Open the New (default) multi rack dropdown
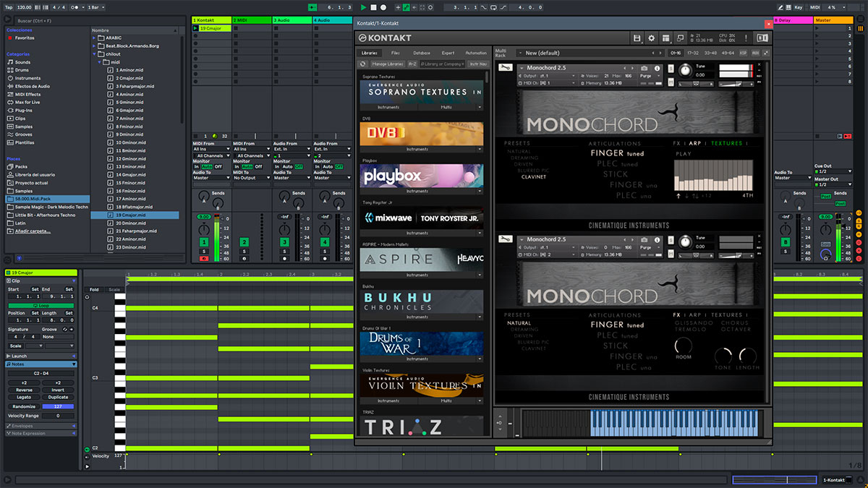The image size is (868, 488). click(x=590, y=53)
